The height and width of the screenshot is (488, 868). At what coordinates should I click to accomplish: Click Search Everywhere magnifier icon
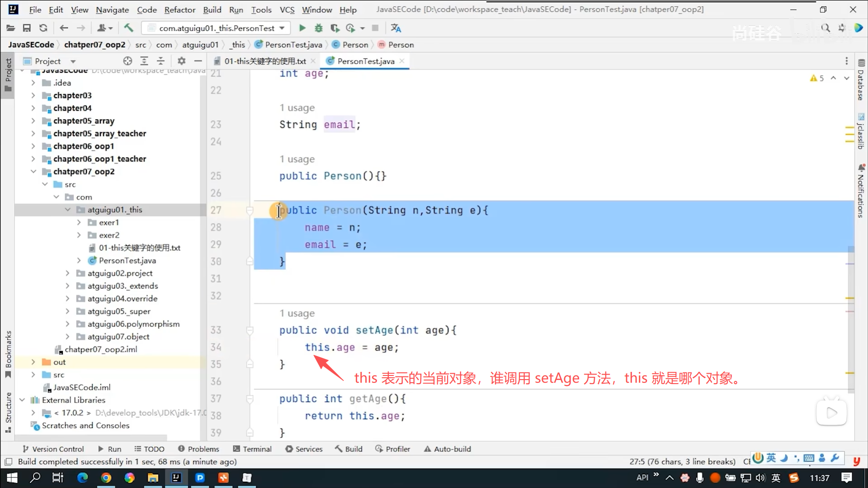(x=825, y=28)
